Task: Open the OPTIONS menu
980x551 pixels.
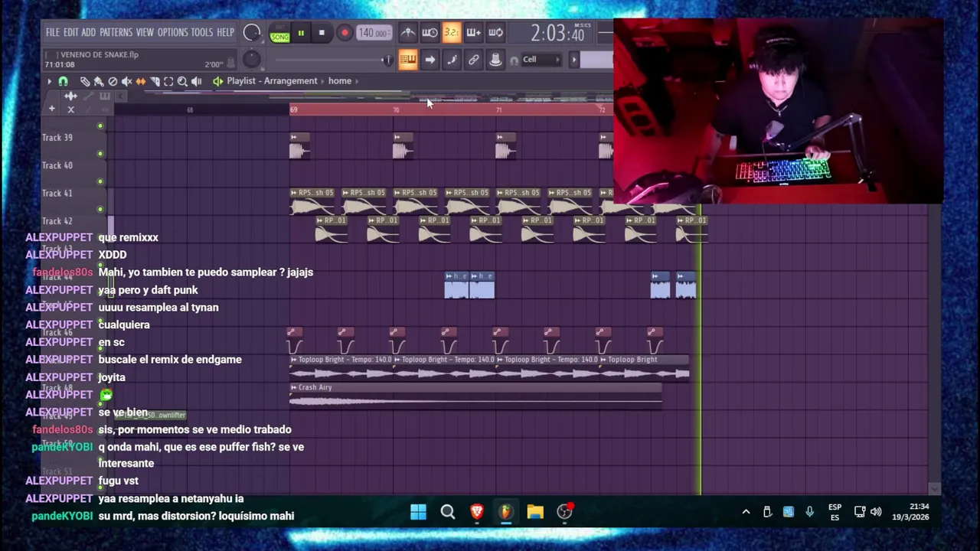Action: 172,32
